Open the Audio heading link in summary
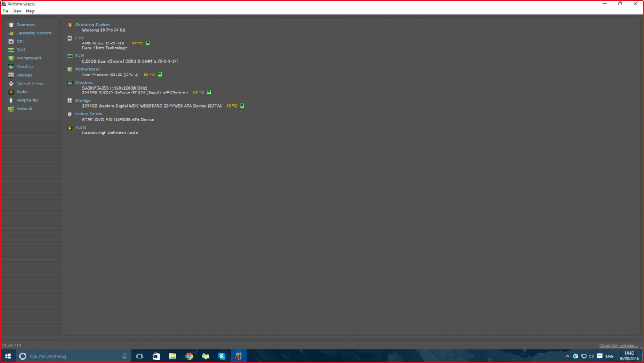 tap(80, 128)
